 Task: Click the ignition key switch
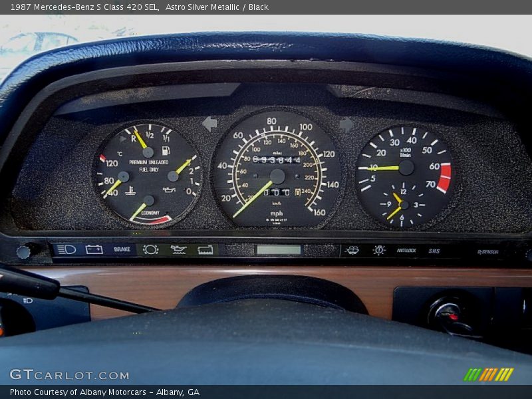tap(451, 315)
